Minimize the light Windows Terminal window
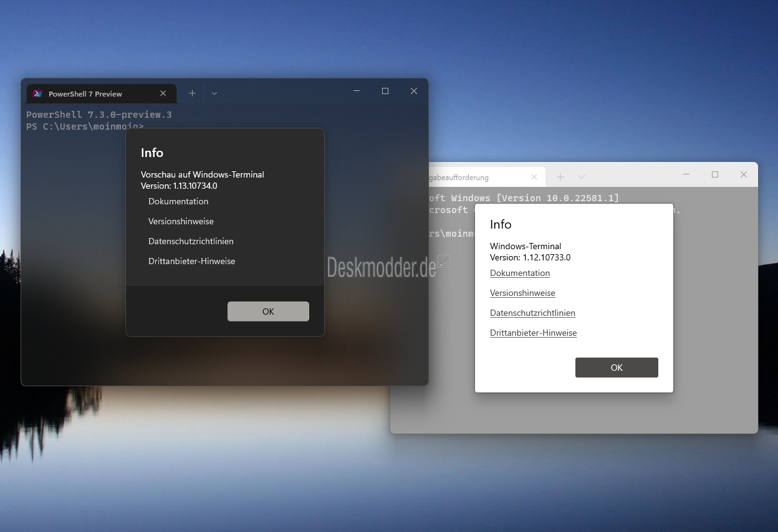This screenshot has width=778, height=532. tap(686, 174)
